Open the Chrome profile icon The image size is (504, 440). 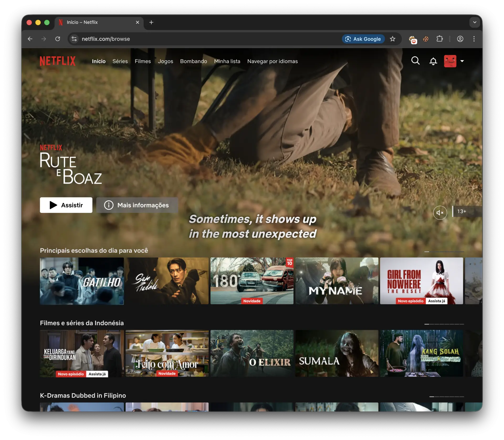pos(460,39)
